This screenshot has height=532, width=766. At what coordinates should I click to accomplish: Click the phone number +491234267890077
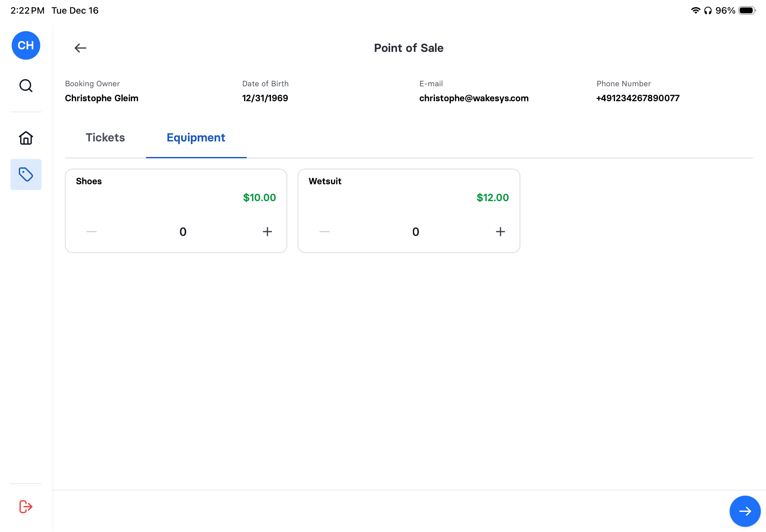tap(637, 98)
